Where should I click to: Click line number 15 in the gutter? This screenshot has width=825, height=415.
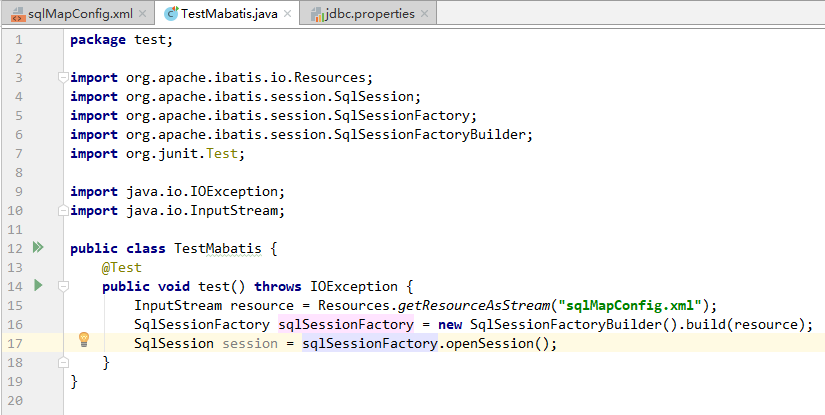[x=15, y=306]
